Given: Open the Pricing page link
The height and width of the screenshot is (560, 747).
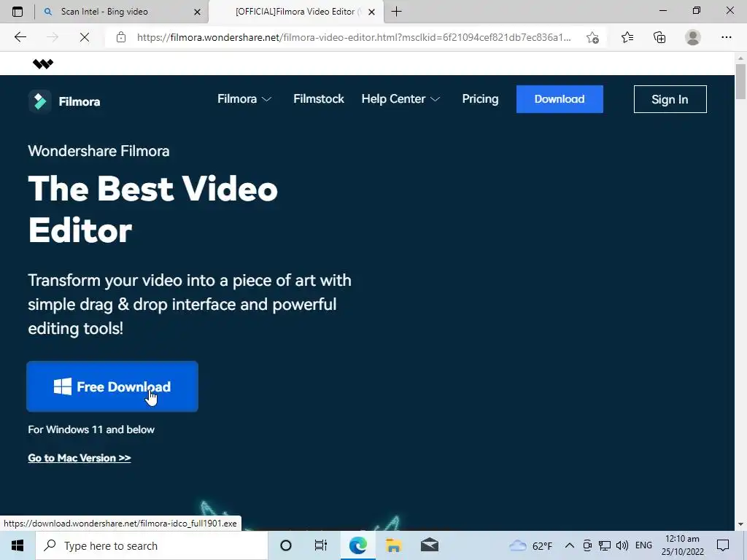Looking at the screenshot, I should (480, 99).
